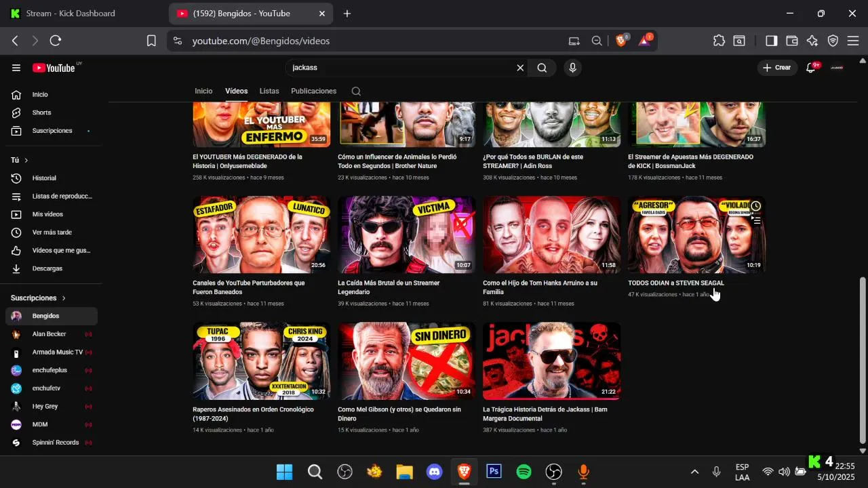Open enchufeplus subscription channel
The height and width of the screenshot is (488, 868).
(x=52, y=370)
